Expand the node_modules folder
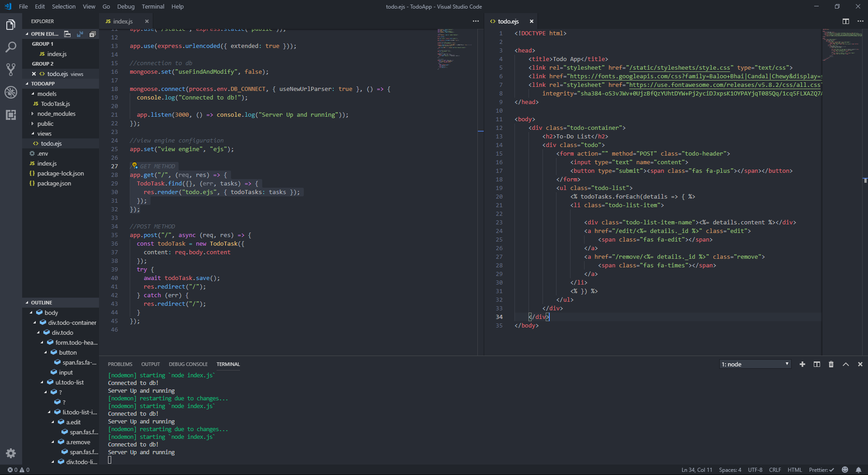This screenshot has width=868, height=475. point(57,114)
